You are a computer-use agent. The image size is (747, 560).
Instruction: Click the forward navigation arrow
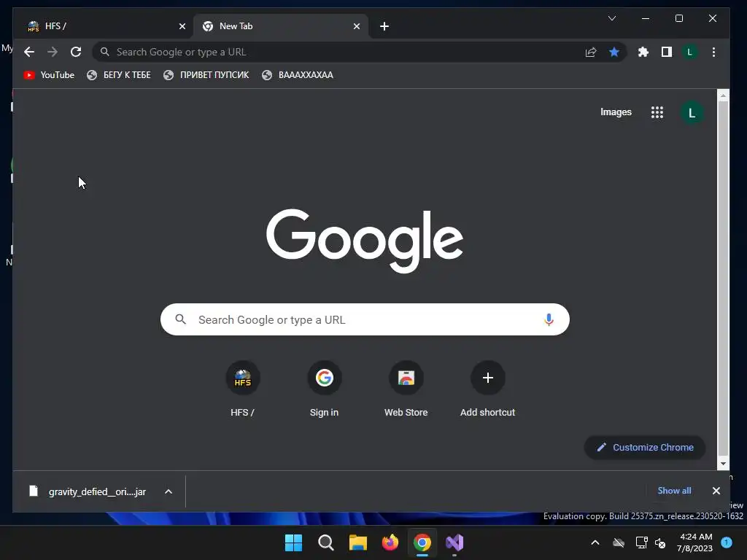53,52
